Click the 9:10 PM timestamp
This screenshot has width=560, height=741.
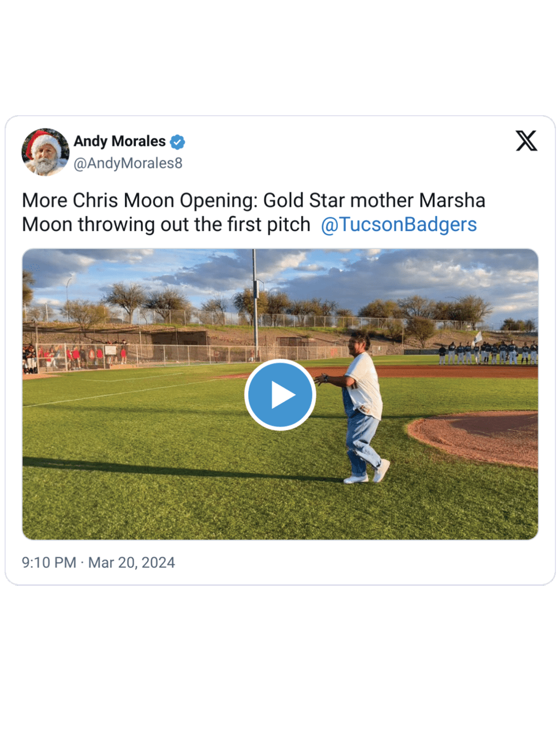(49, 563)
